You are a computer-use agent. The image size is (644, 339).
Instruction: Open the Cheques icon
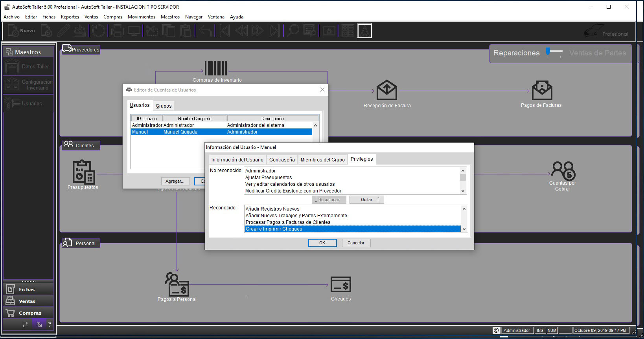340,285
